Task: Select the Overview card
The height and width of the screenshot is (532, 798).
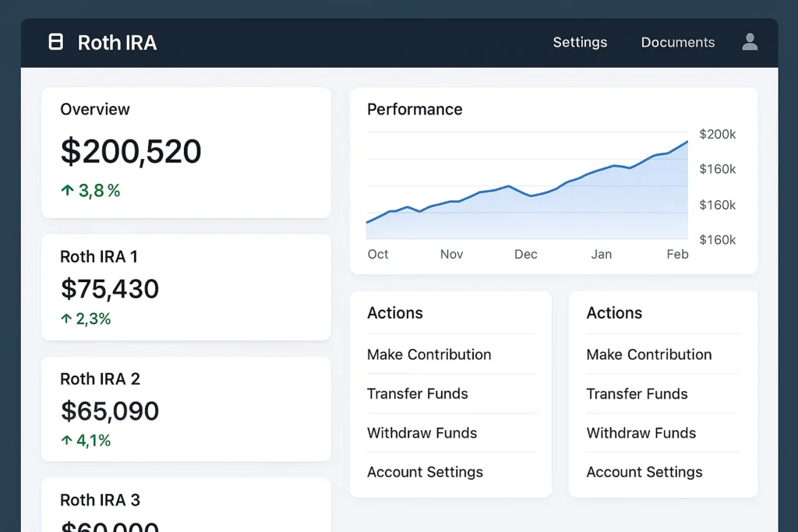Action: [x=185, y=152]
